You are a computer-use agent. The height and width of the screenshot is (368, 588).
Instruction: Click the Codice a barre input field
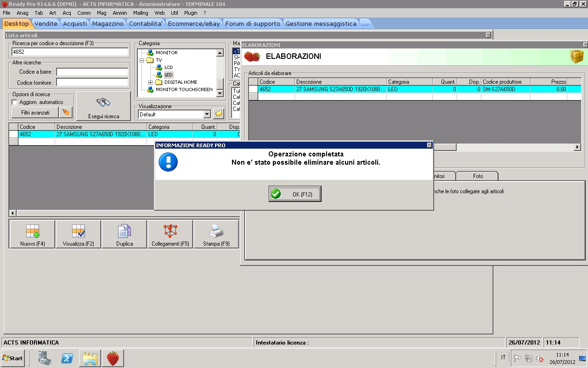point(92,72)
